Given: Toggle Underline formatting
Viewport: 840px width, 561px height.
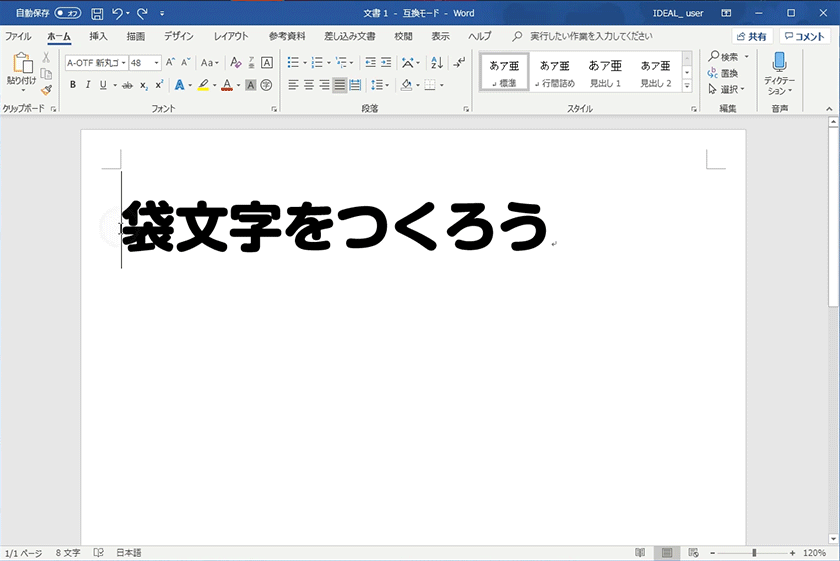Looking at the screenshot, I should (x=103, y=85).
